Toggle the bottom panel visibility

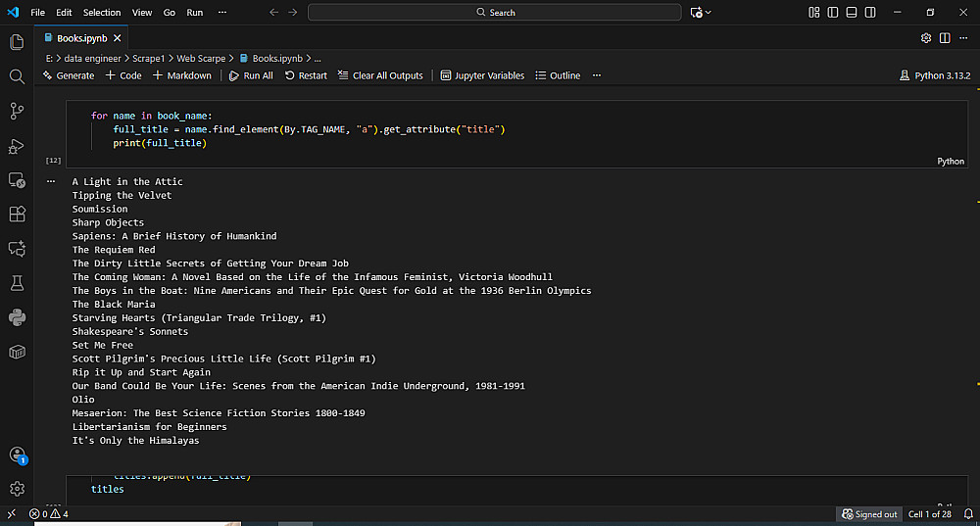pyautogui.click(x=852, y=13)
